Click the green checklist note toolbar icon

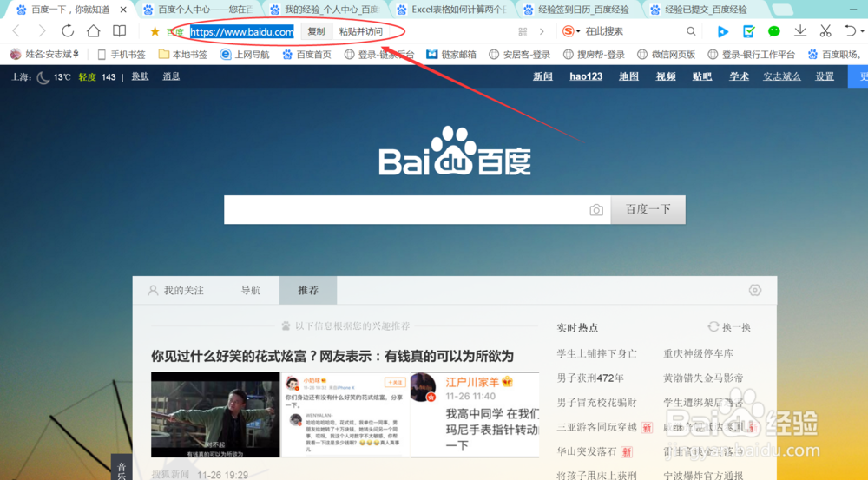pos(748,31)
